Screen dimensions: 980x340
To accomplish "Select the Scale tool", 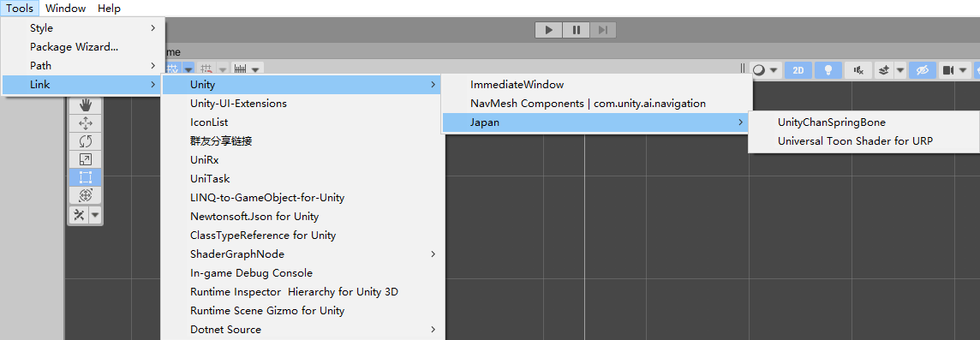I will (x=86, y=159).
